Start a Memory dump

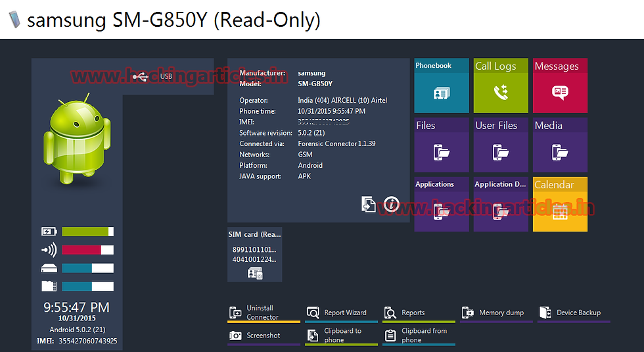click(x=496, y=313)
